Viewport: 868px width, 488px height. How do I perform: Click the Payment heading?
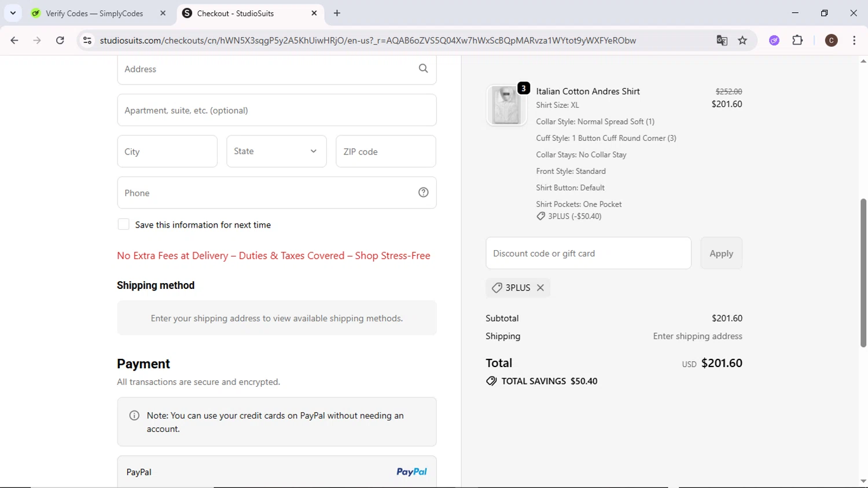click(x=144, y=364)
